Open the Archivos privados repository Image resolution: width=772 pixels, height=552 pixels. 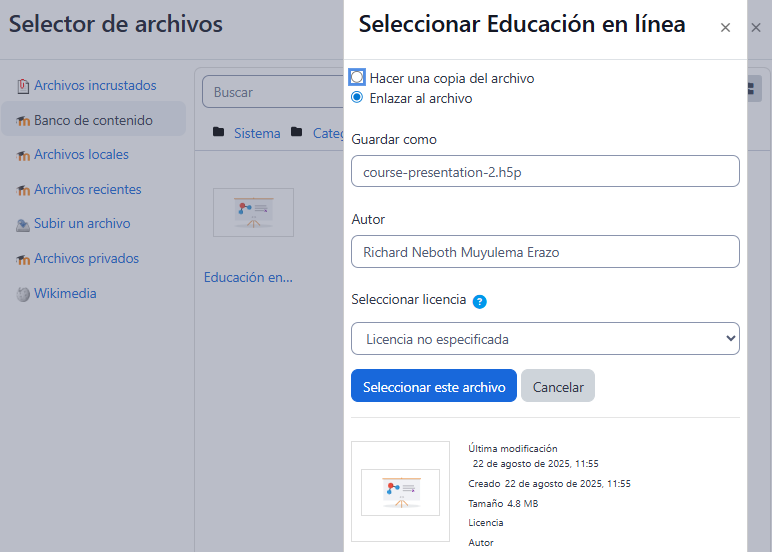coord(86,259)
